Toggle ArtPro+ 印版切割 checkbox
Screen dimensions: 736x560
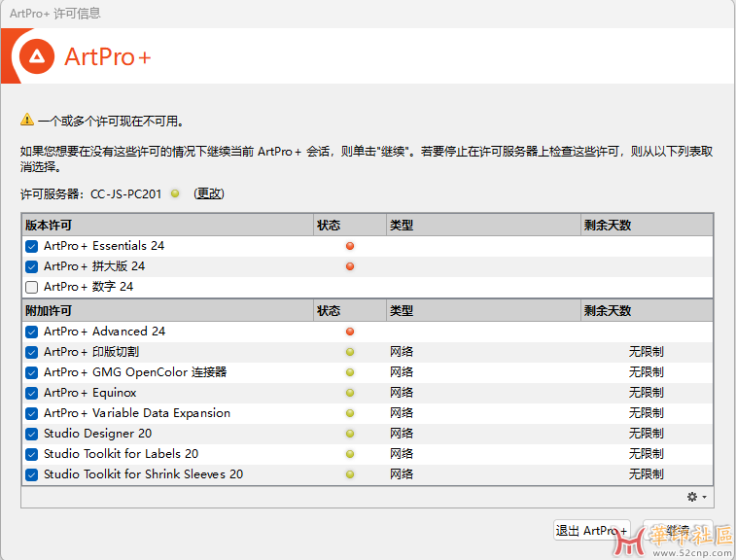click(31, 352)
